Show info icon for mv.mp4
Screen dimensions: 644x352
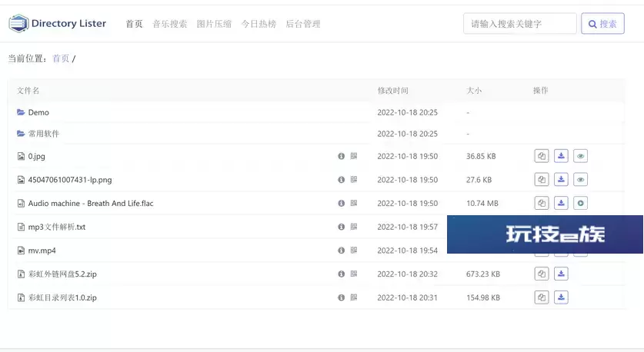pos(341,251)
